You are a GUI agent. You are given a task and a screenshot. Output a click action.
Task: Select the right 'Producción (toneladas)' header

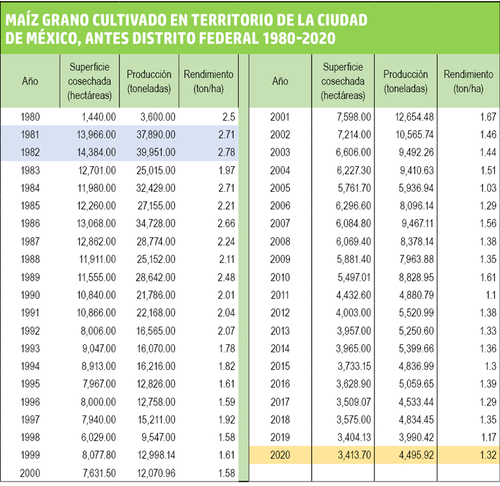tap(405, 81)
